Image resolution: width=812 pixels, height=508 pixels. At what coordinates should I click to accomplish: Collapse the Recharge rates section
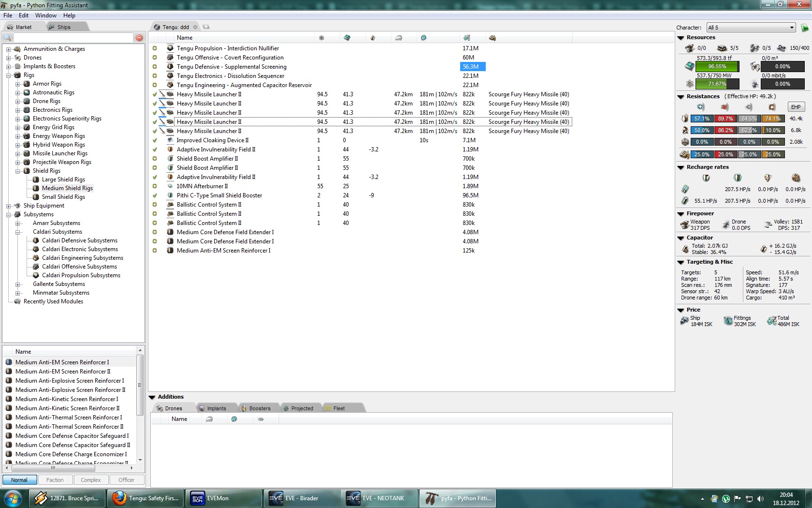tap(681, 167)
